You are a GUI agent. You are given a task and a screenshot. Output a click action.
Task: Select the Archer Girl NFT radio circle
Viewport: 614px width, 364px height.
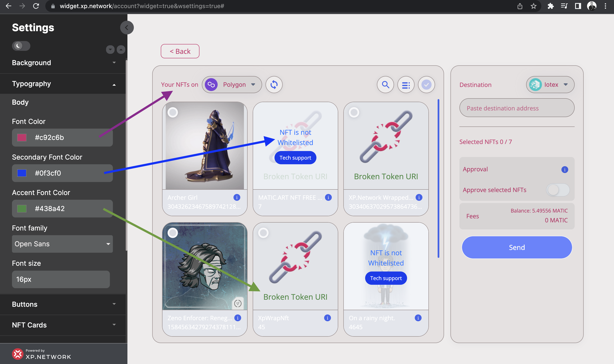[x=173, y=112]
